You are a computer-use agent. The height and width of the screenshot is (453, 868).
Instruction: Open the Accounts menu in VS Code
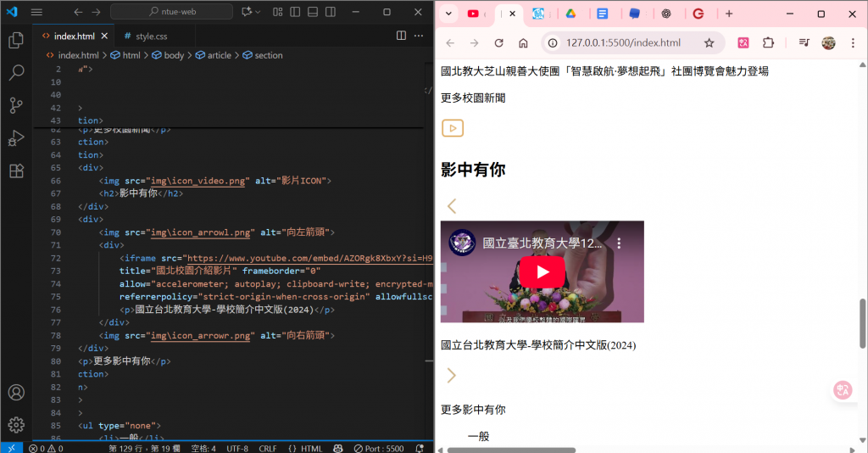tap(16, 393)
